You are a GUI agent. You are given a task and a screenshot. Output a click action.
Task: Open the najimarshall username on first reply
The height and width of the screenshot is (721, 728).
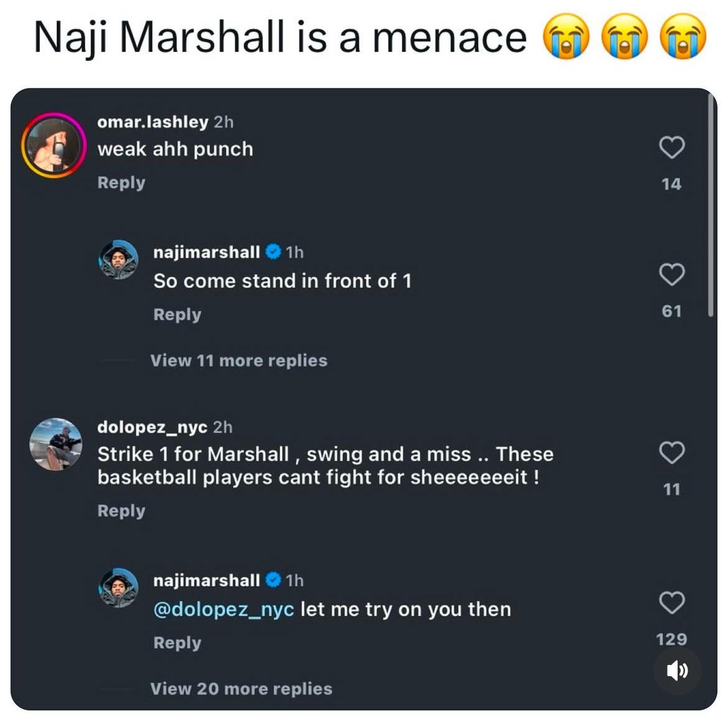click(207, 252)
